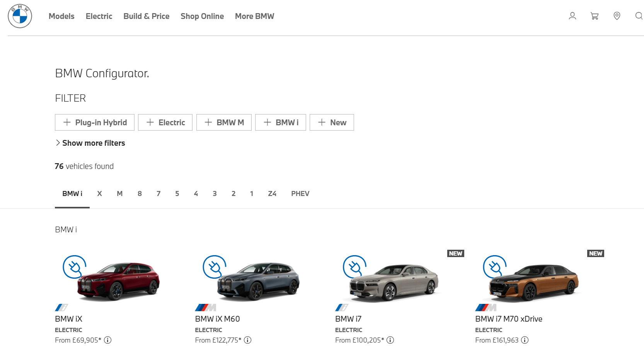Click the M badge above BMW iX M60
Viewport: 644px width, 346px height.
tap(206, 308)
